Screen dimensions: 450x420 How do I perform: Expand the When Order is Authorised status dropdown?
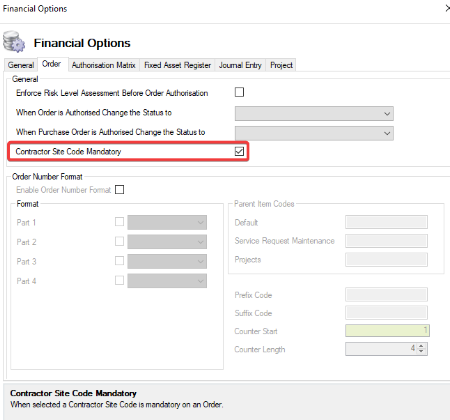click(x=314, y=114)
